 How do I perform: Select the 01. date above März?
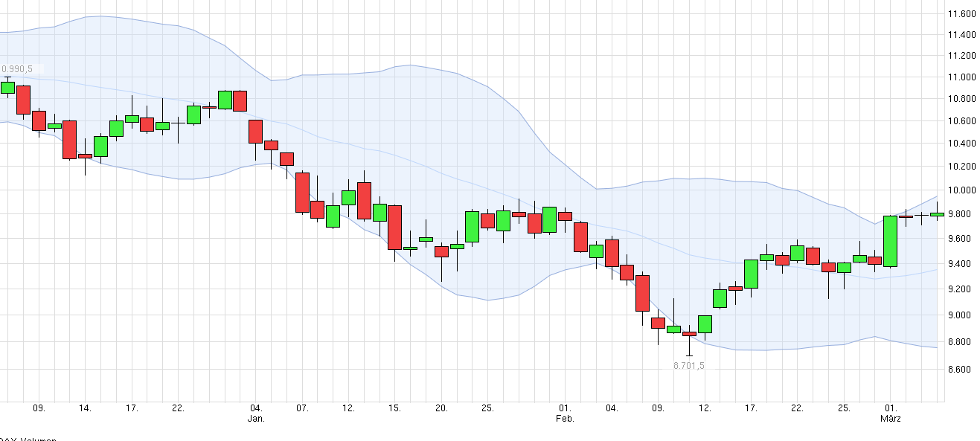[x=891, y=408]
